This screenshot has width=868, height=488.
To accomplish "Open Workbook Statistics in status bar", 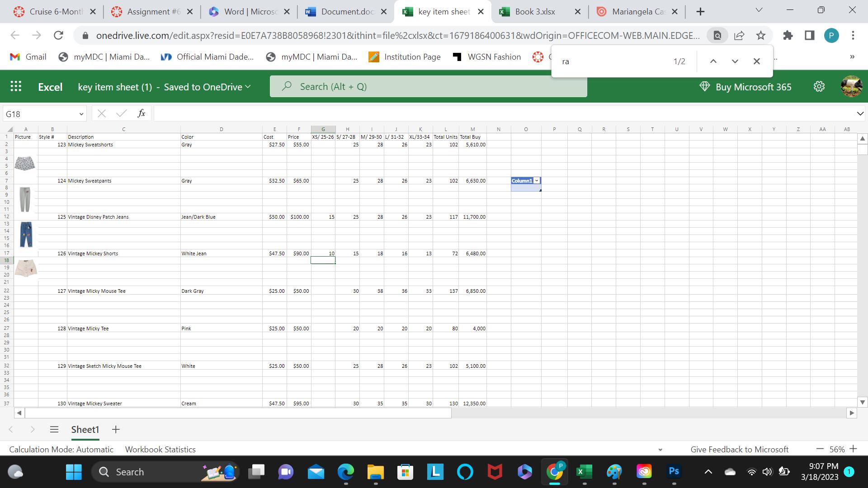I will click(x=160, y=449).
